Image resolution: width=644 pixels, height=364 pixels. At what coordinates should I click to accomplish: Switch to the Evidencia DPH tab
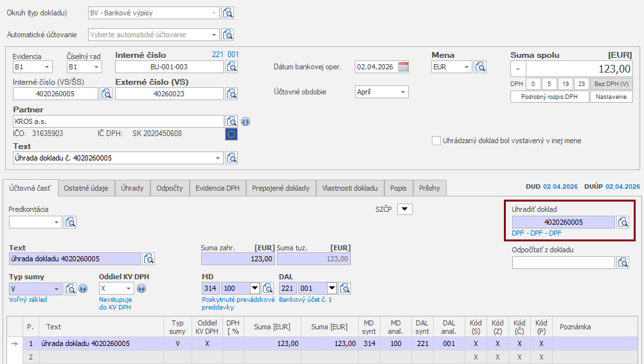point(217,188)
